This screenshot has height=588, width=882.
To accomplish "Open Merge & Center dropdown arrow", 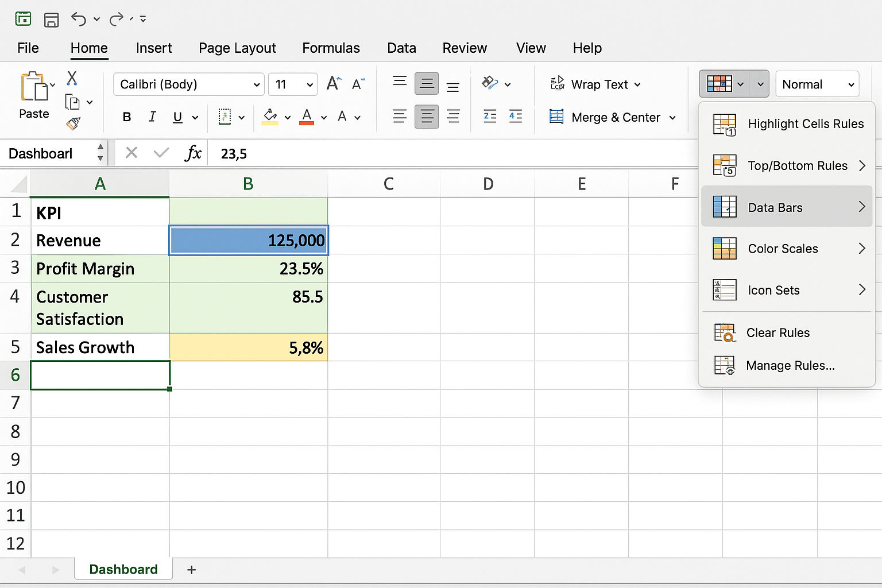I will coord(672,118).
